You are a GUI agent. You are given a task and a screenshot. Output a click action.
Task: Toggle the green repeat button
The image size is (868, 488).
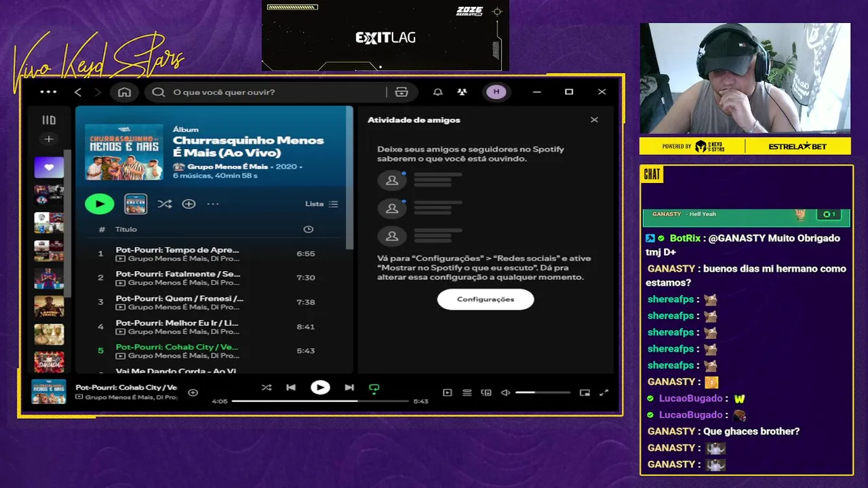tap(374, 388)
